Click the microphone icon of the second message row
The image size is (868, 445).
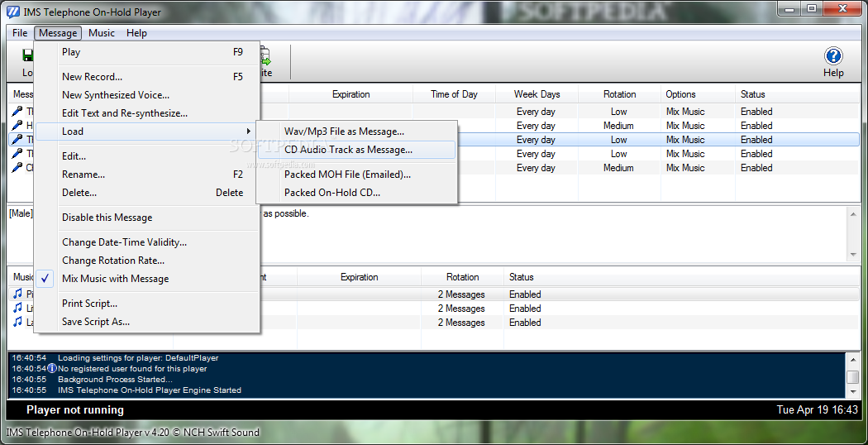tap(17, 125)
